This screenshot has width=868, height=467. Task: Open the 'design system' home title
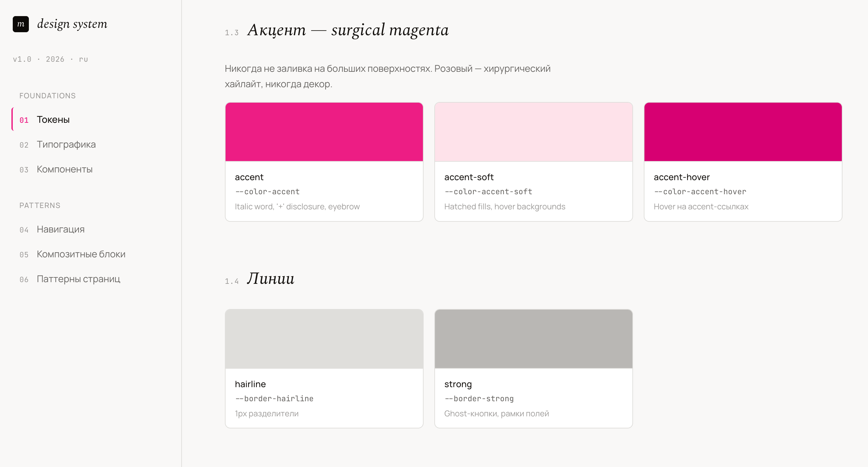[x=72, y=24]
